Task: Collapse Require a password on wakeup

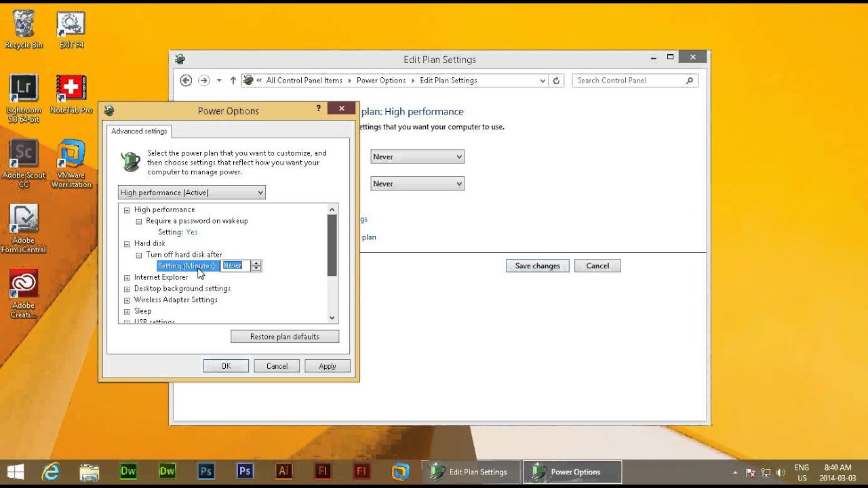Action: coord(138,221)
